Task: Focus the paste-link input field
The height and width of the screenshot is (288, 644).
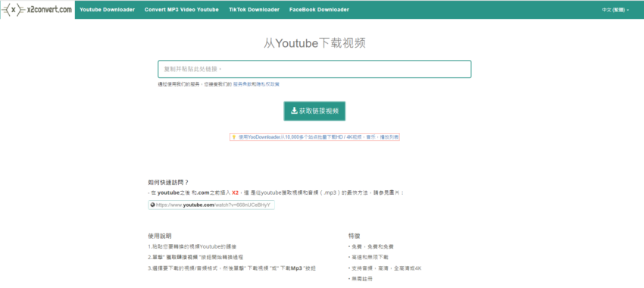Action: pyautogui.click(x=314, y=69)
